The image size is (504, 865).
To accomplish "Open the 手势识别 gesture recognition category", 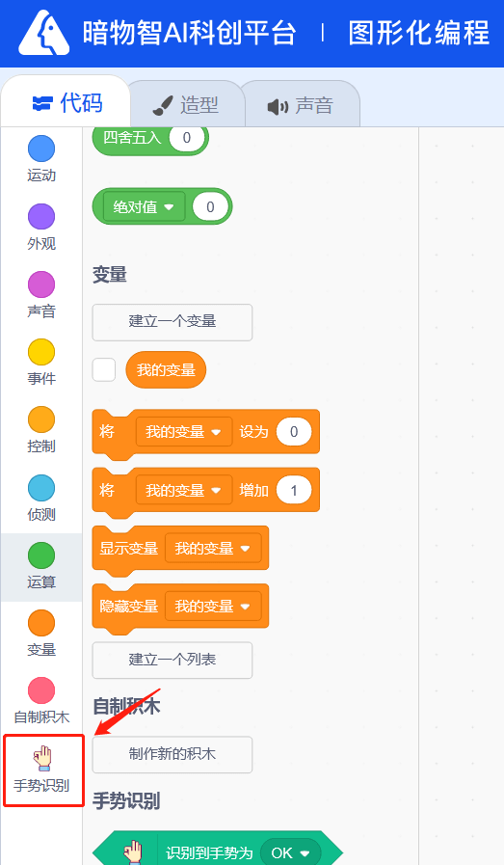I will pyautogui.click(x=41, y=770).
